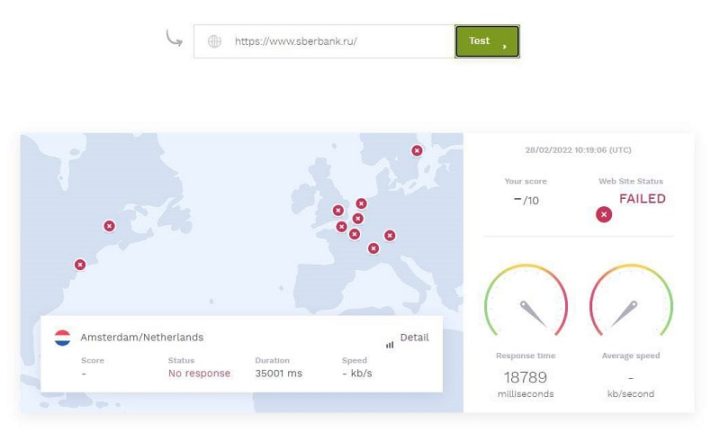This screenshot has height=433, width=720.
Task: Click the curved arrow icon left of URL field
Action: (x=173, y=39)
